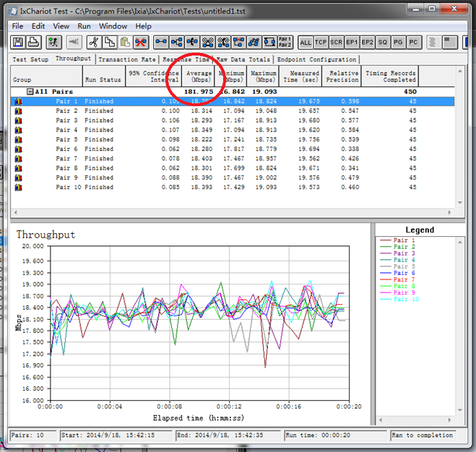The image size is (476, 452).
Task: Click the Pair 5 row bar chart icon
Action: (x=19, y=139)
